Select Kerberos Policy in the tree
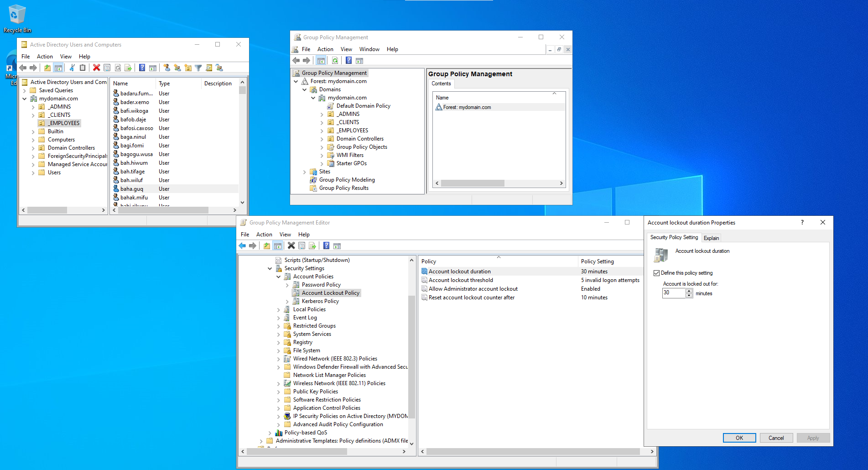Image resolution: width=868 pixels, height=470 pixels. (x=320, y=301)
